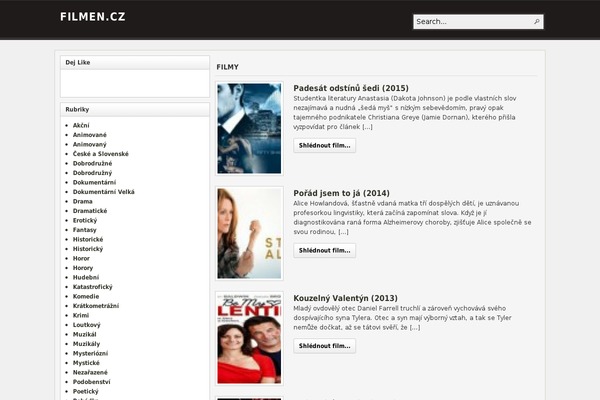Open Kouzelný Valentýn (2013) title link
600x400 pixels.
click(x=346, y=298)
